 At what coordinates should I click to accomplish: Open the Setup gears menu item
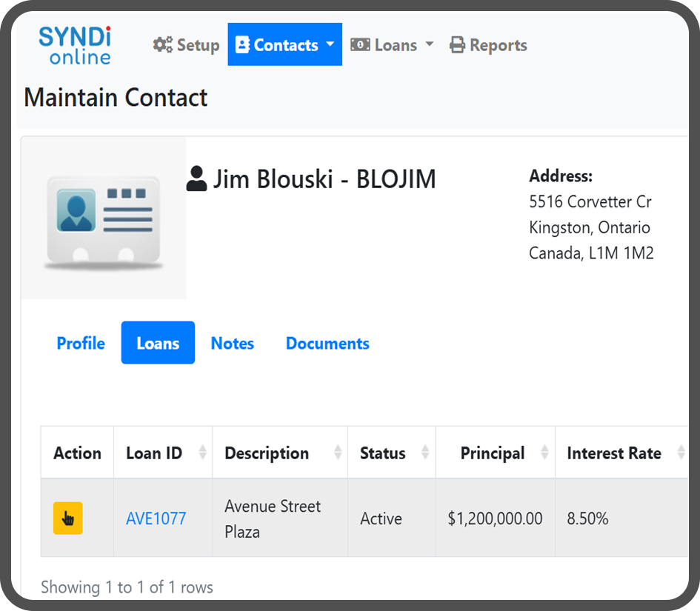pos(186,45)
